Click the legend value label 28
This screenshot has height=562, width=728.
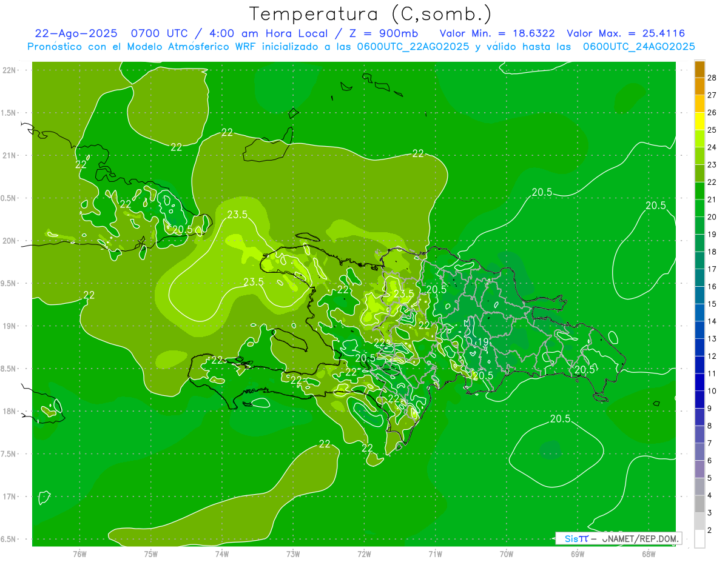point(712,78)
